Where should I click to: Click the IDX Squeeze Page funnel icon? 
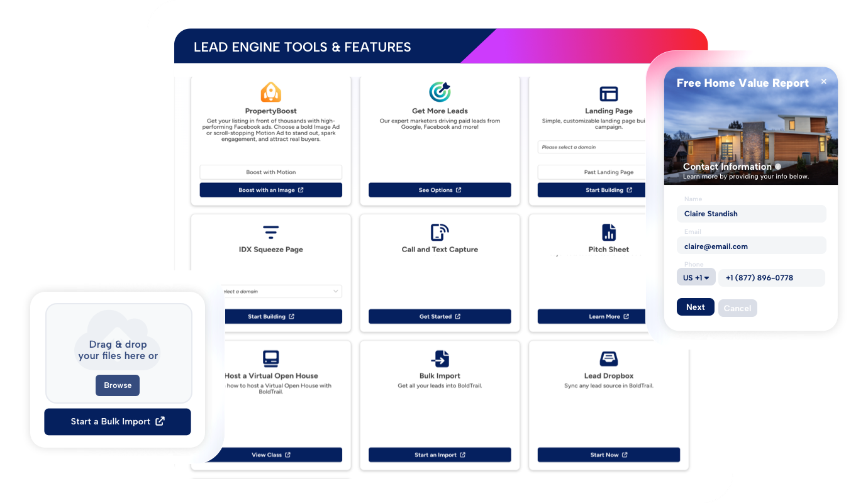270,232
